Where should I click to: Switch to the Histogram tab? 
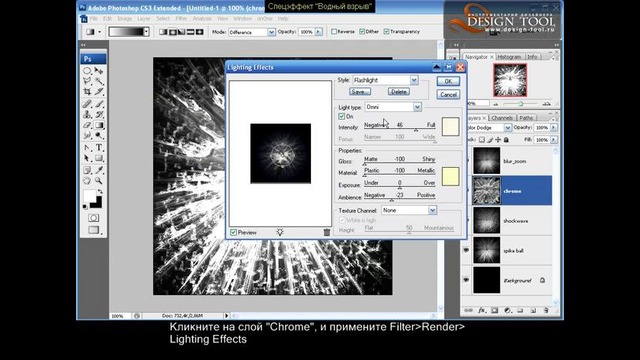tap(509, 57)
